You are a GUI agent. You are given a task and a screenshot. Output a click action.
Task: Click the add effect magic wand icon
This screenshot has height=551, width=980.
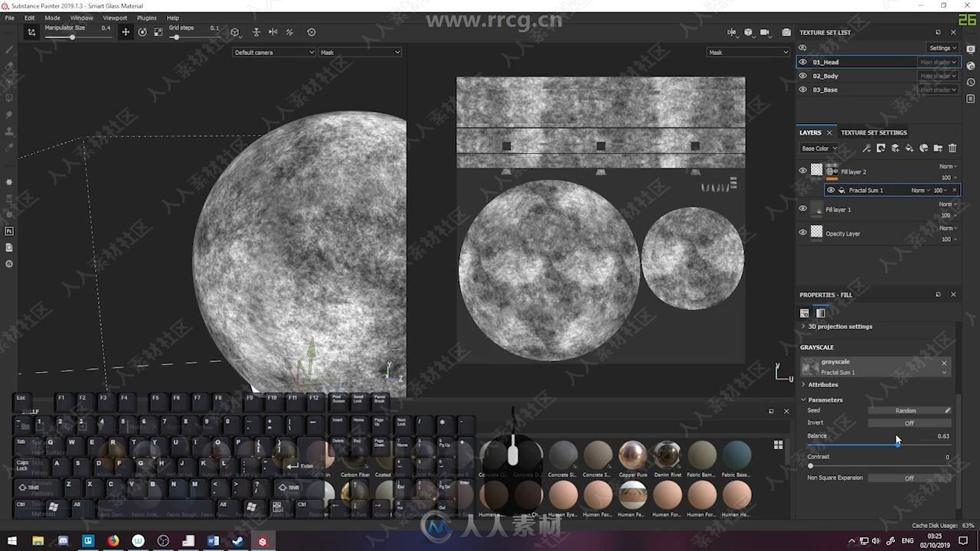point(866,148)
